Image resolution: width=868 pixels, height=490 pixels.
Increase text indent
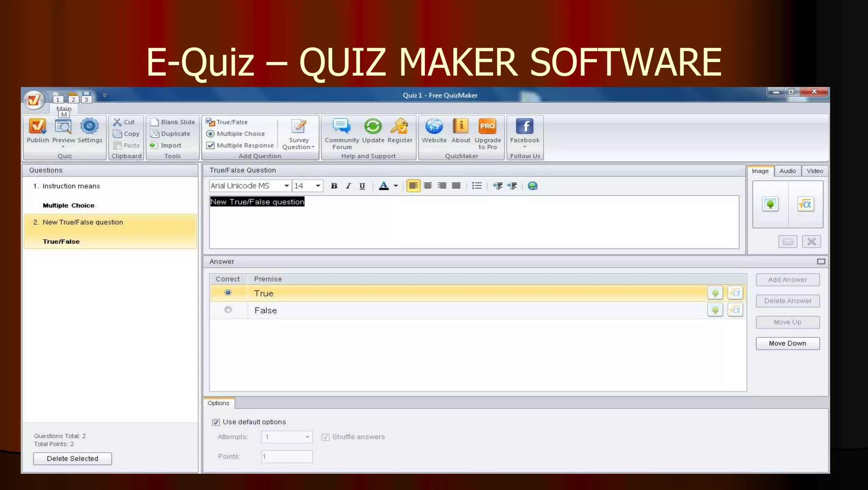click(512, 186)
